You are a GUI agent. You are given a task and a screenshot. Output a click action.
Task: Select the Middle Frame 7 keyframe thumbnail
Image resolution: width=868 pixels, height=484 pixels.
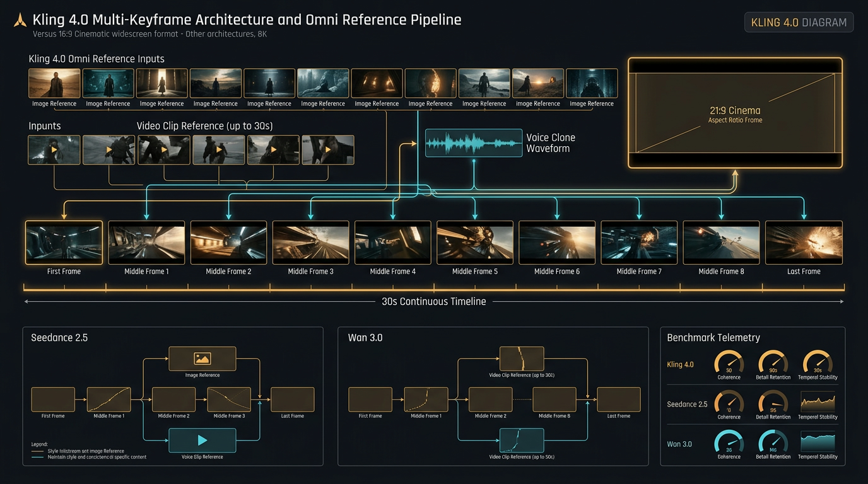tap(639, 242)
